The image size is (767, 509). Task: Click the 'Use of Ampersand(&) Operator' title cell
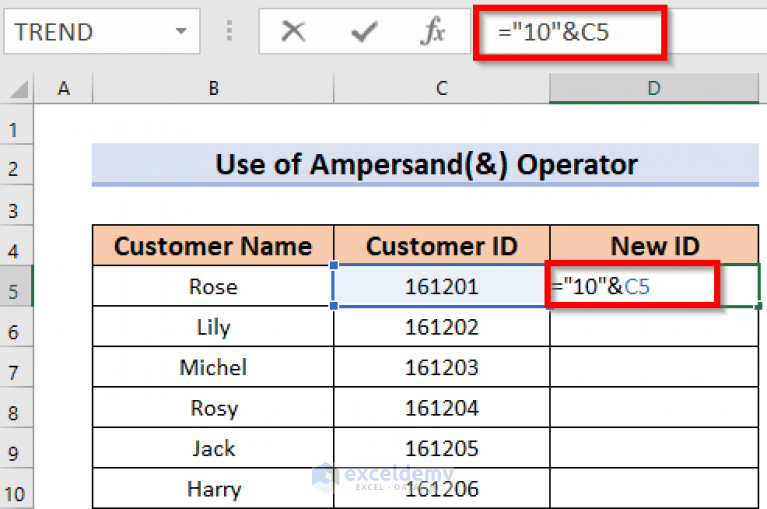(426, 164)
